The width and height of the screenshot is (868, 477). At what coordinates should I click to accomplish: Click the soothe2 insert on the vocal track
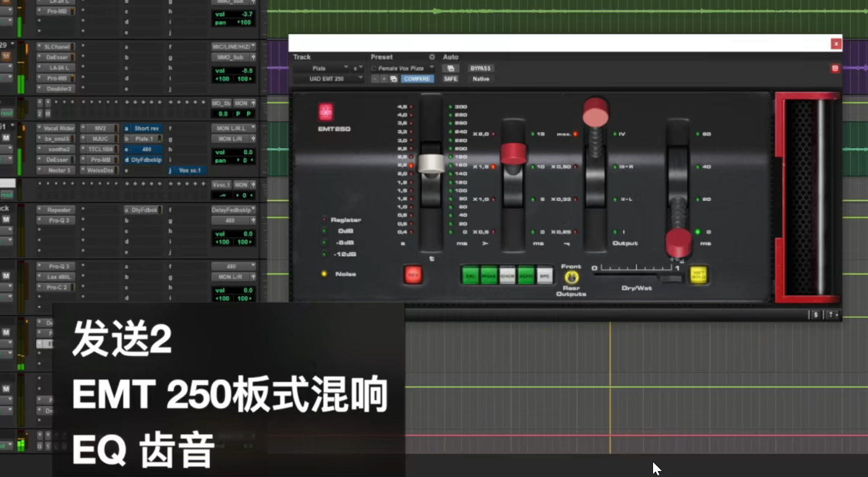[59, 149]
